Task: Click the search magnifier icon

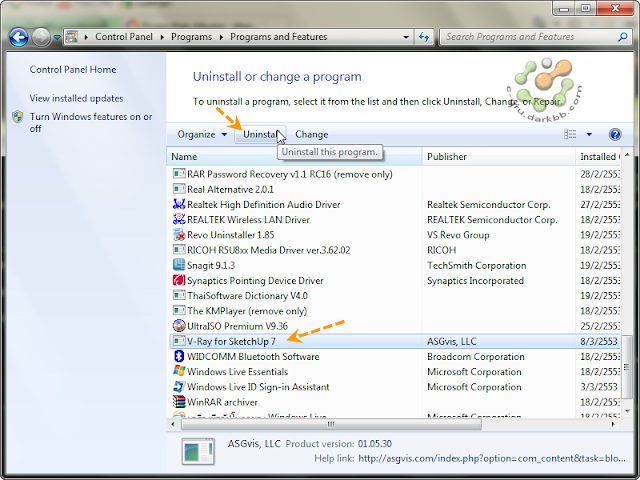Action: (x=622, y=37)
